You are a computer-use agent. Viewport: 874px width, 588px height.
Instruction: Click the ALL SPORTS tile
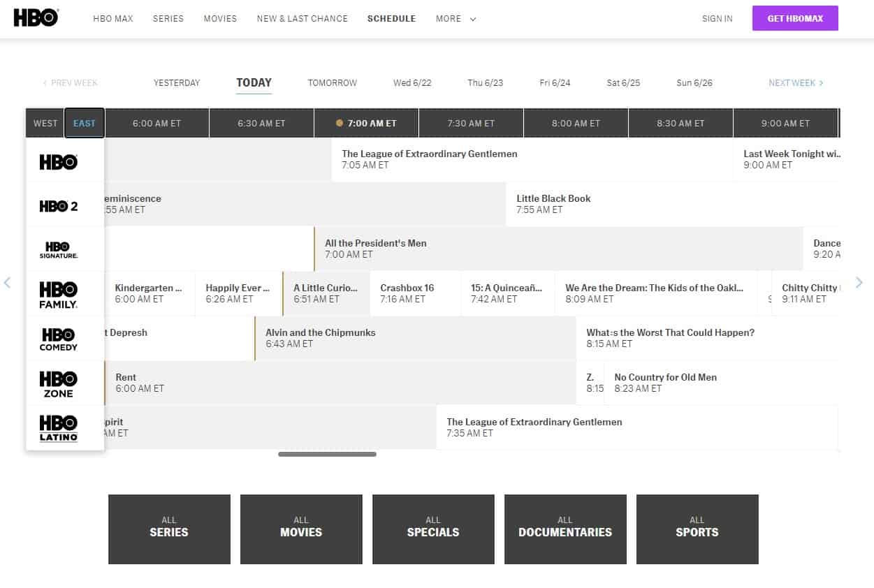coord(697,529)
